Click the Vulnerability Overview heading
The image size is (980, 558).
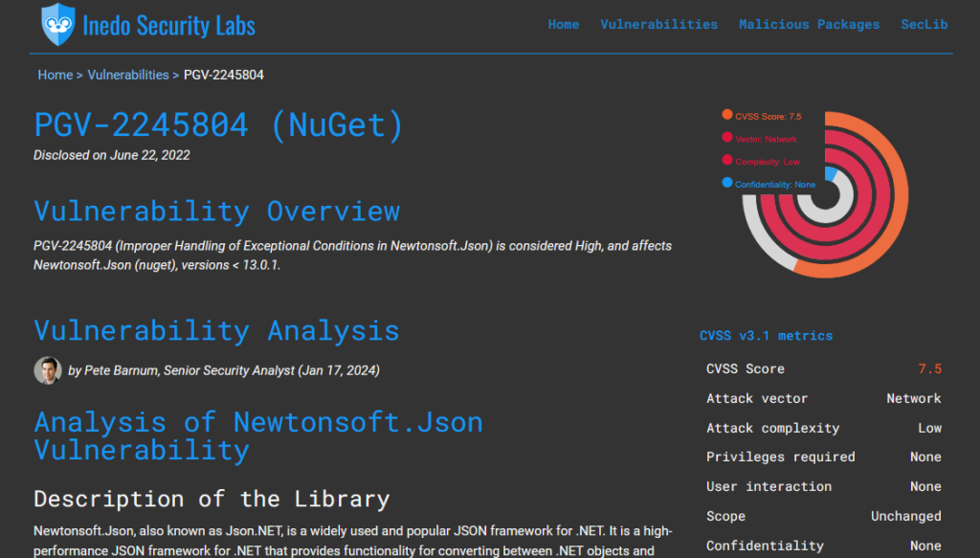click(216, 211)
